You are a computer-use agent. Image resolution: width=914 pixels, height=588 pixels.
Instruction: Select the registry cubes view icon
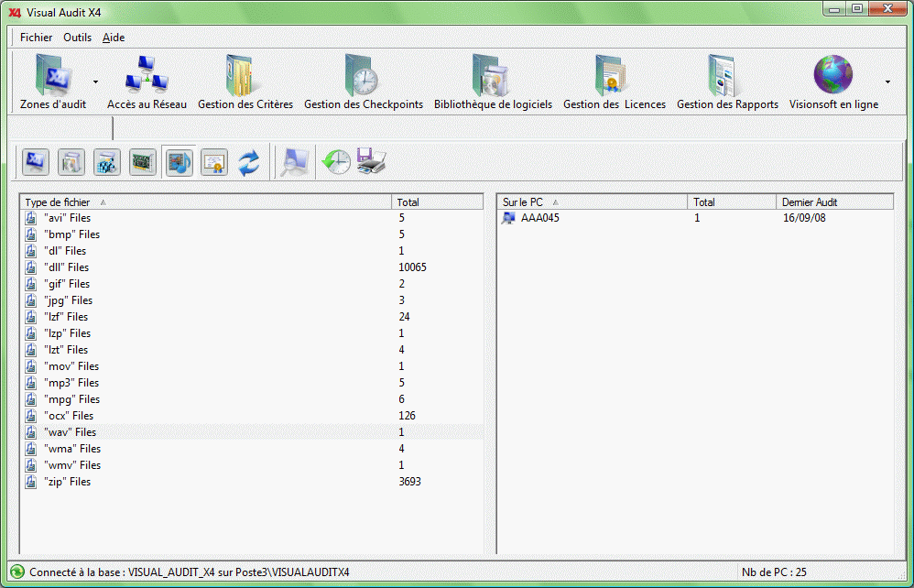pyautogui.click(x=107, y=162)
